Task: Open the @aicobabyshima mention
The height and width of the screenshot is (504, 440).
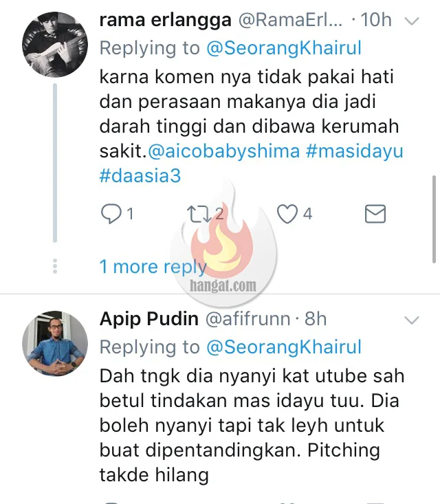Action: (224, 151)
